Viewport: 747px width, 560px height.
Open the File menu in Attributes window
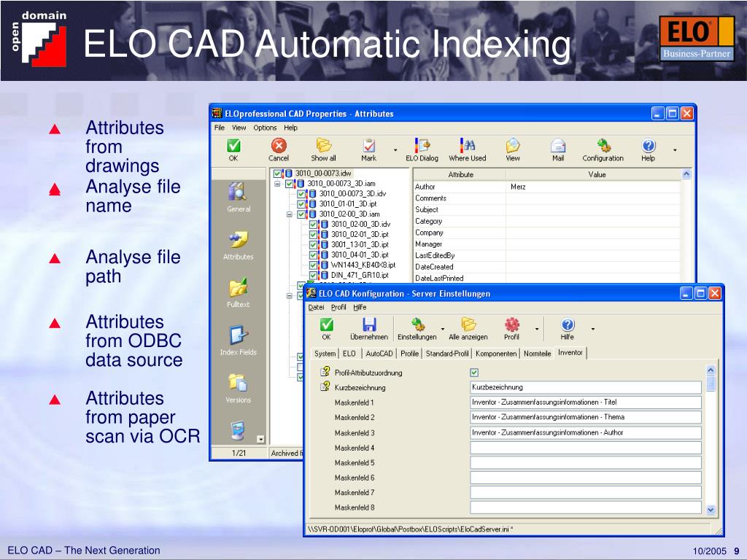pyautogui.click(x=219, y=128)
